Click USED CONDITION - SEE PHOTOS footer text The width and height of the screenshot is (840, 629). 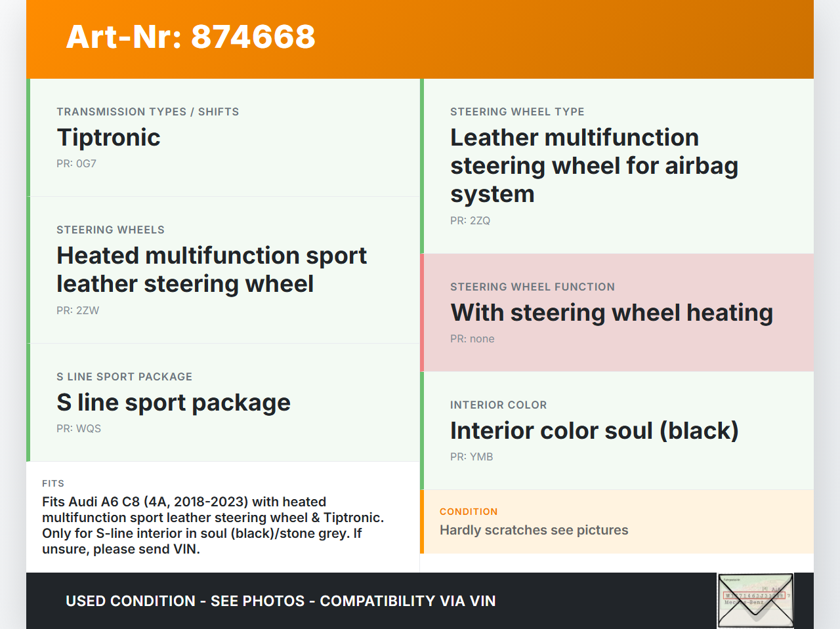click(x=280, y=601)
